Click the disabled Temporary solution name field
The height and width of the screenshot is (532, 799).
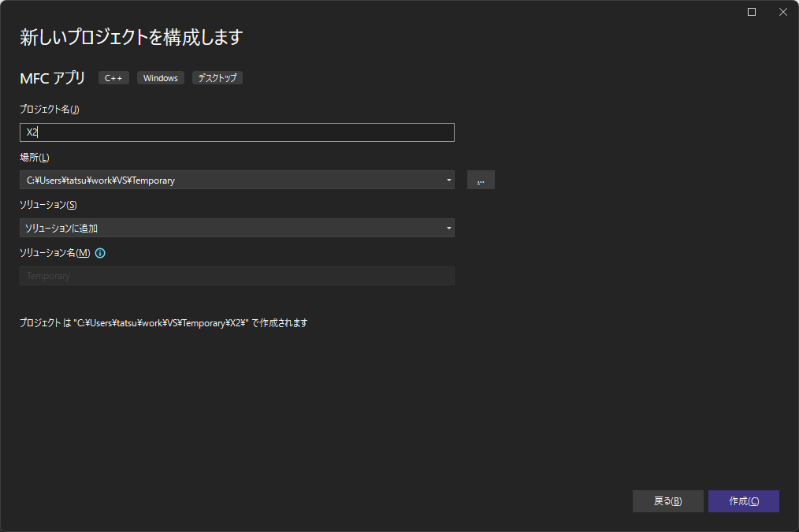pyautogui.click(x=236, y=276)
